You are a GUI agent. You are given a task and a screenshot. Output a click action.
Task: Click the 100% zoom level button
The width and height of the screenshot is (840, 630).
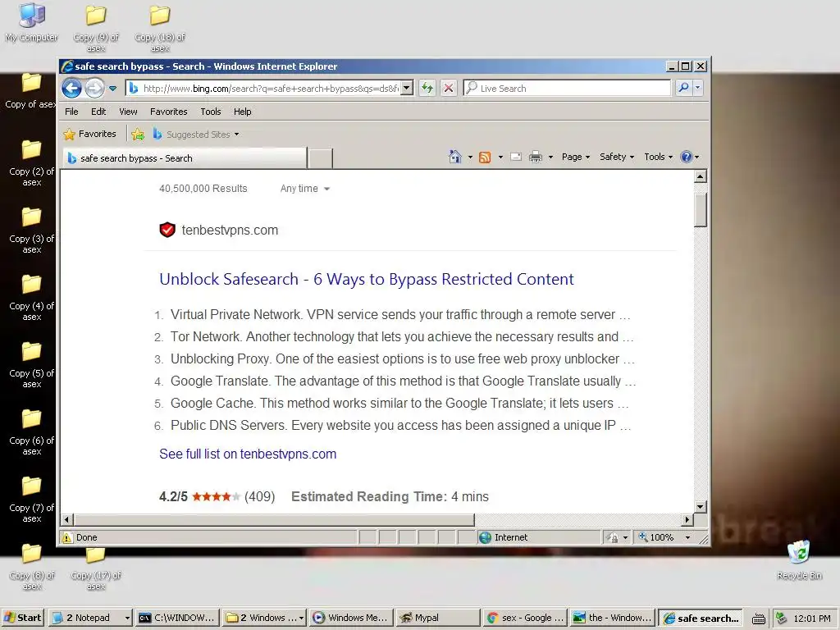point(656,537)
